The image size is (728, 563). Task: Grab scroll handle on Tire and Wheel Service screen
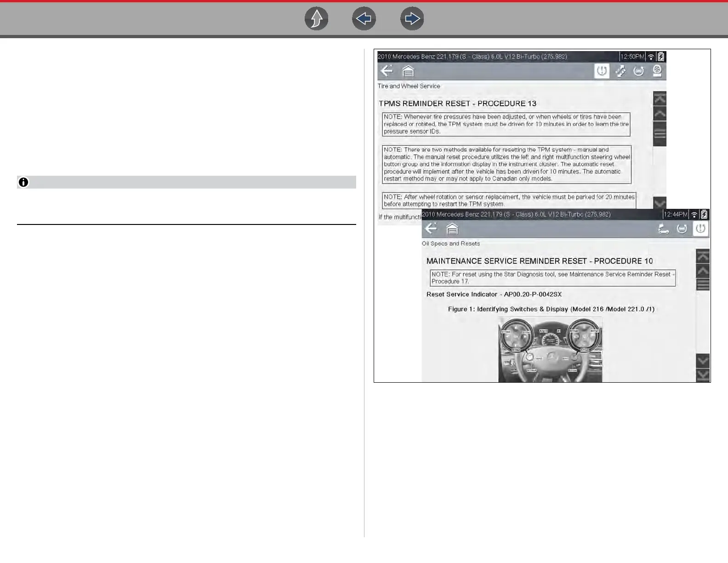point(660,134)
